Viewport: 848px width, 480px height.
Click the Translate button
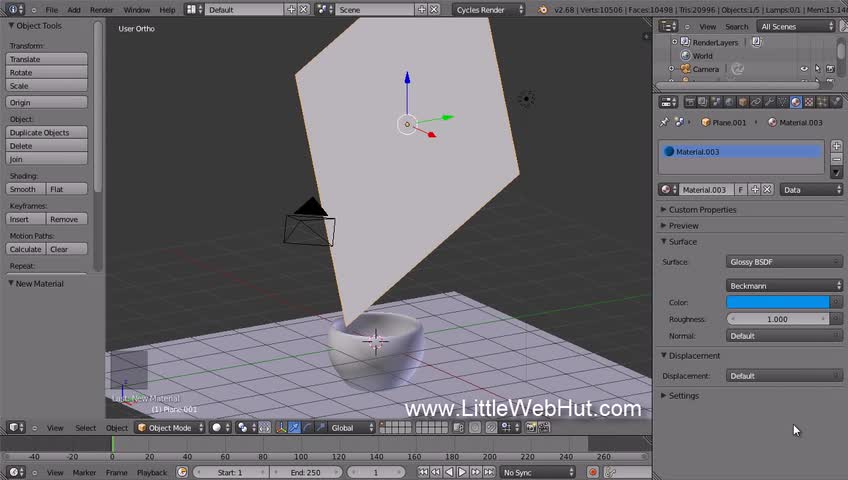(x=47, y=59)
